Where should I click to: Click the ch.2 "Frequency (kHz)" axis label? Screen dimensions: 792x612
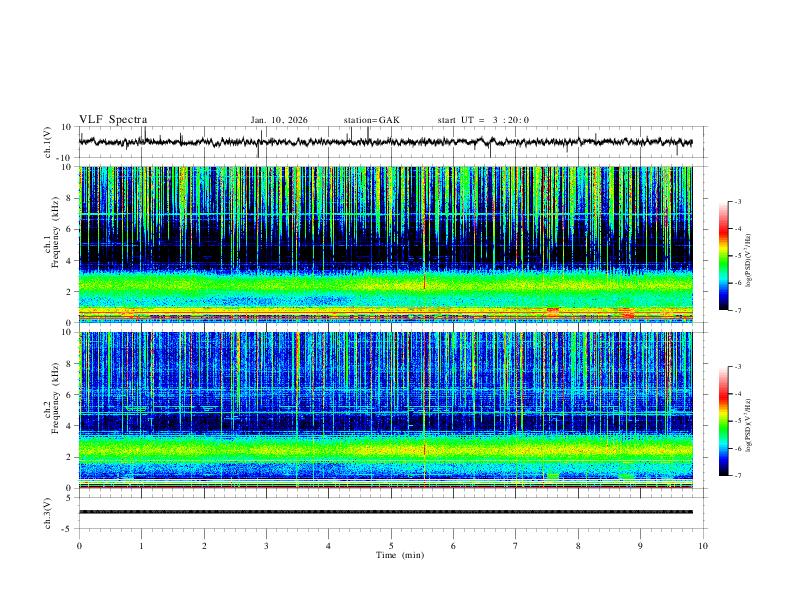point(55,398)
